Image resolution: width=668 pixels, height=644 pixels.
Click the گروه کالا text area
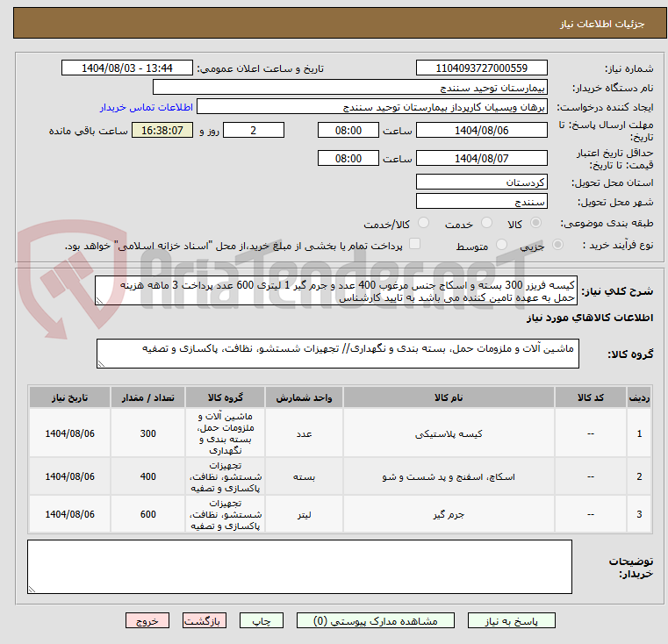click(337, 354)
